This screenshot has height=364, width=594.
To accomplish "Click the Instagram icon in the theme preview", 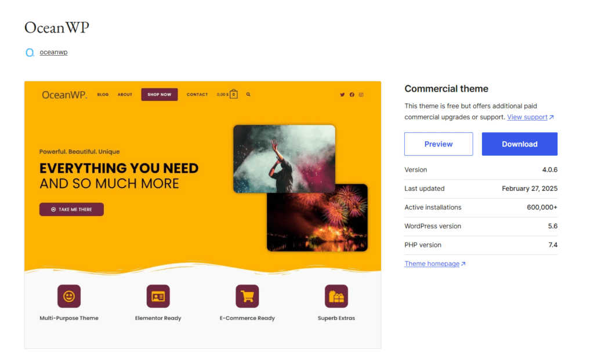I will pos(361,94).
